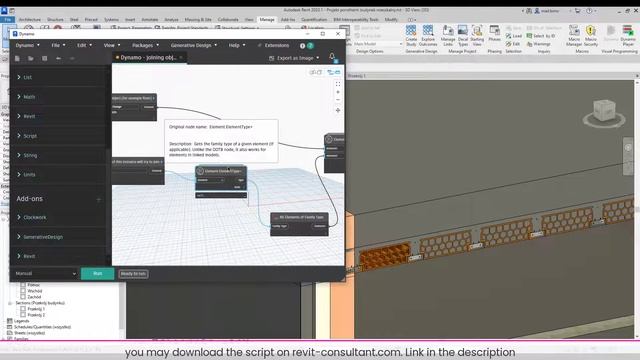Launch Dynamo Player from the ribbon

[628, 35]
